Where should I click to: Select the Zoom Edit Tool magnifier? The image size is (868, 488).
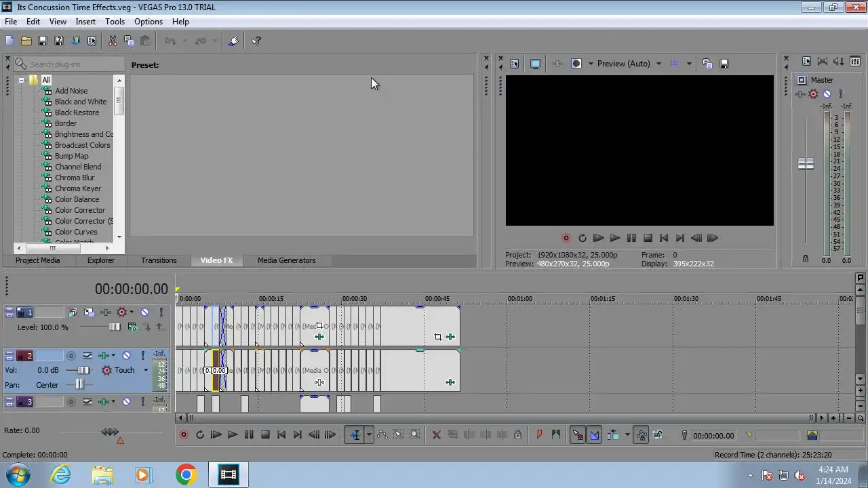tap(415, 435)
